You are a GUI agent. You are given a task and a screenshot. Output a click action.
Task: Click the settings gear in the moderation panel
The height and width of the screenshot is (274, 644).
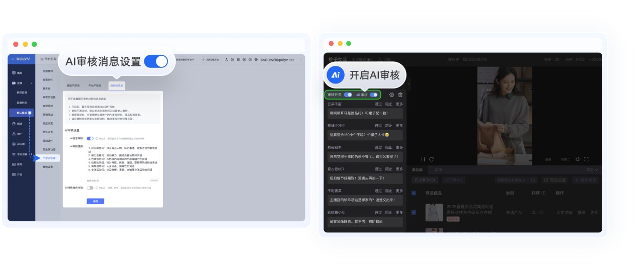(x=391, y=95)
